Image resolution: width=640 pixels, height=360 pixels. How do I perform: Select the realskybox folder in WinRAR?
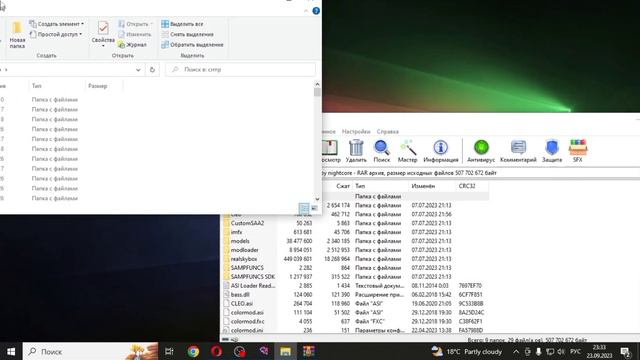pyautogui.click(x=244, y=259)
